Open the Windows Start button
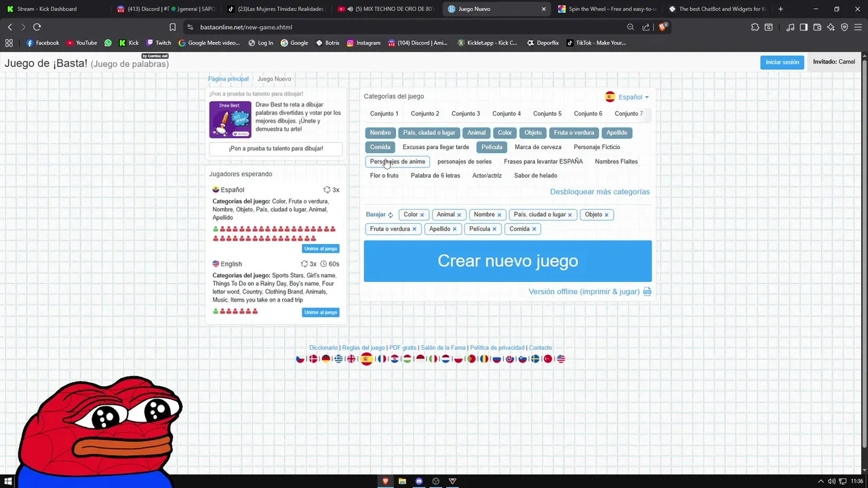868x488 pixels. click(9, 481)
